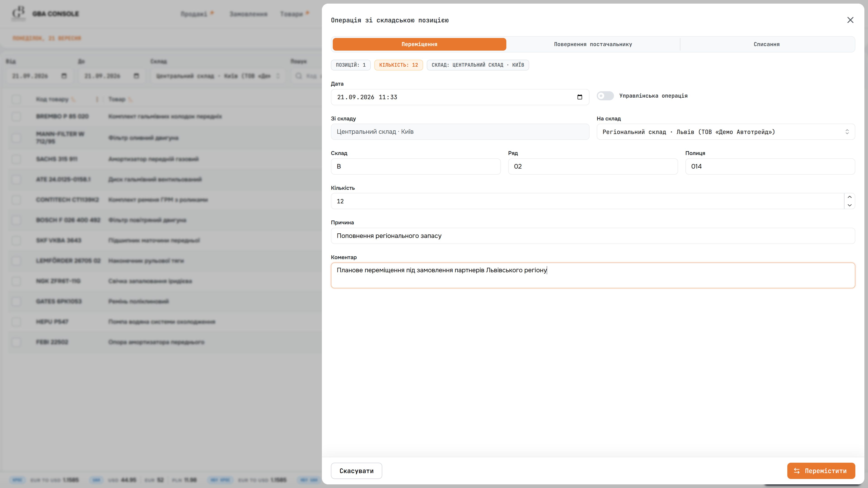Click the Перемістити button
868x488 pixels.
(821, 471)
